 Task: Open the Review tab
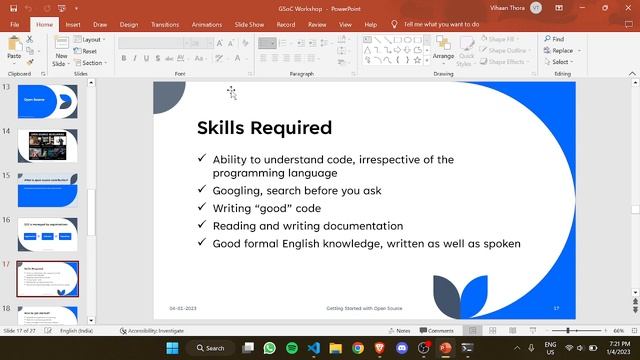click(x=317, y=24)
